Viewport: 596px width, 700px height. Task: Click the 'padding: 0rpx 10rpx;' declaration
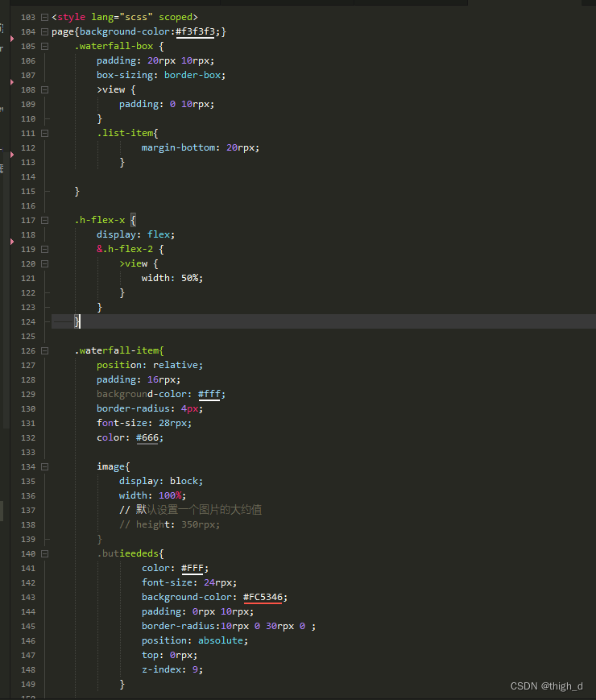click(x=198, y=611)
